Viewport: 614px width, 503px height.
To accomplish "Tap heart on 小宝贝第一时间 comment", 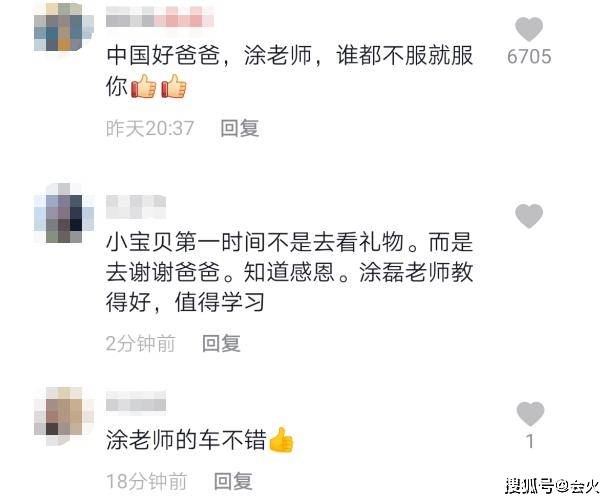I will pos(529,216).
